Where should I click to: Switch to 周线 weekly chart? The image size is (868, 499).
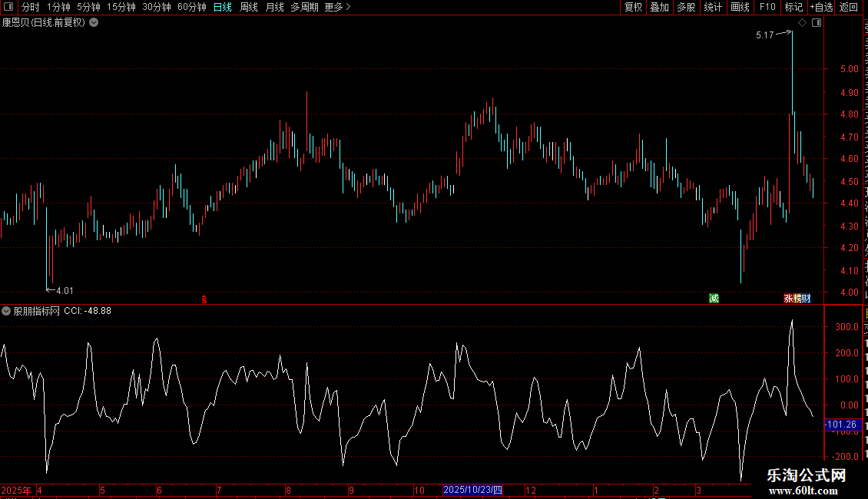(249, 7)
